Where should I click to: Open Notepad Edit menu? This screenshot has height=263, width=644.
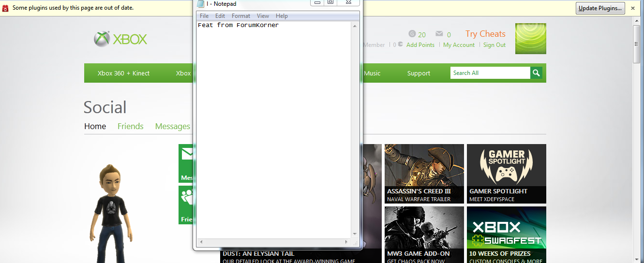point(220,16)
